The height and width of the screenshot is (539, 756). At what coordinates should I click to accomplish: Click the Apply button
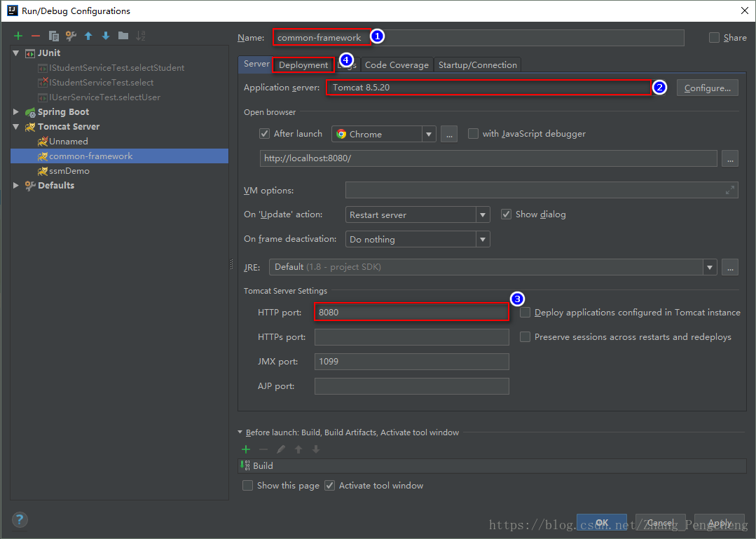pyautogui.click(x=720, y=523)
